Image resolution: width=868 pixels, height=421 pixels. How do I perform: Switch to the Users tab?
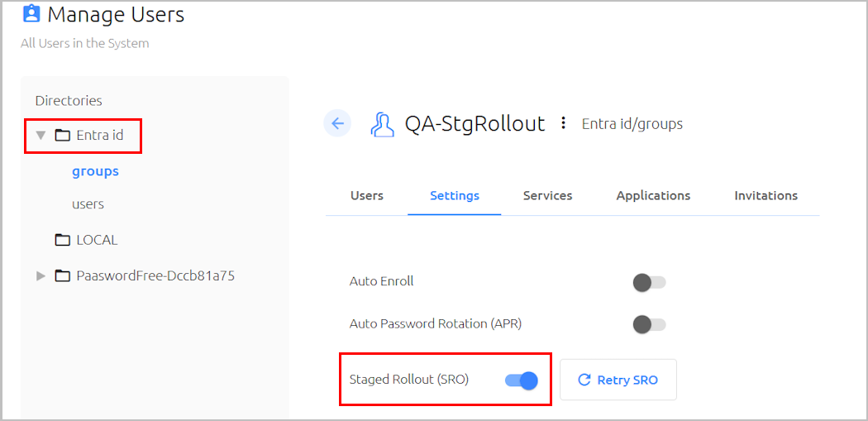click(367, 195)
